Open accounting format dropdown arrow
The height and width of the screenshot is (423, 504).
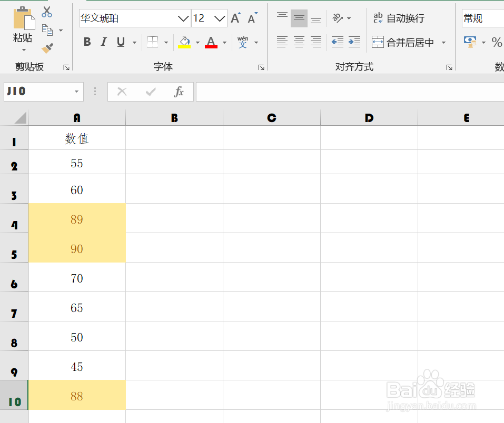coord(484,43)
